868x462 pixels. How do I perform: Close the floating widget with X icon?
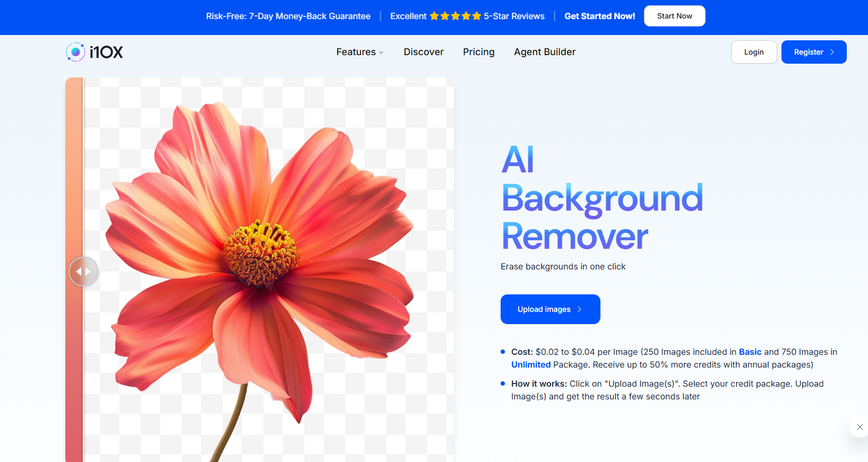point(860,427)
